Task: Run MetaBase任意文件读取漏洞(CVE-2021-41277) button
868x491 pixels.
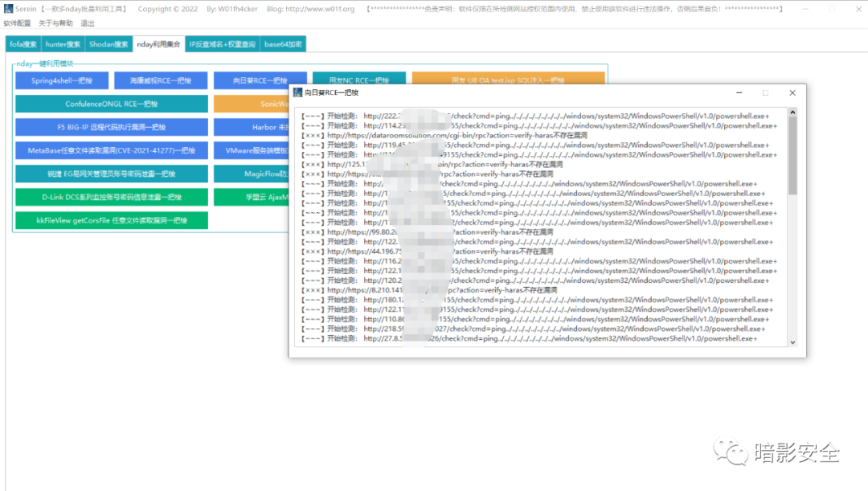Action: pyautogui.click(x=112, y=150)
